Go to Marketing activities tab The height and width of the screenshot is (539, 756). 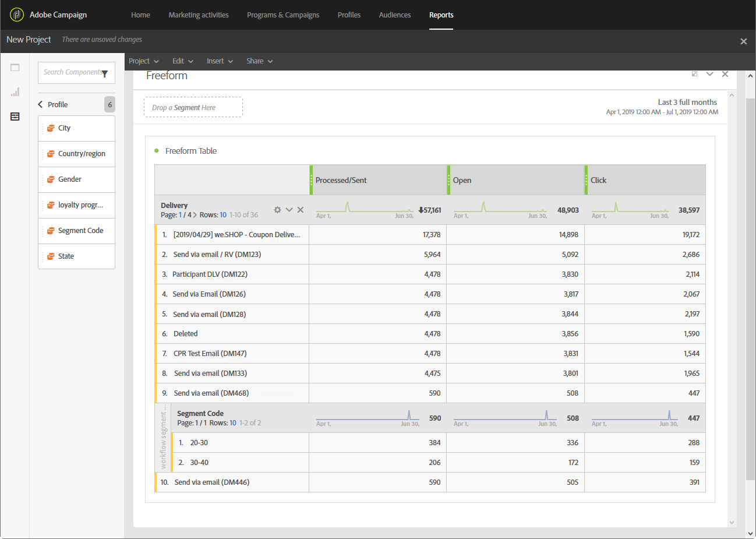point(199,15)
